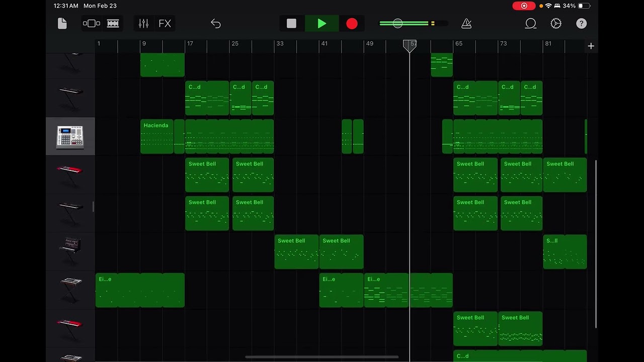Select the C...d region starting at bar 17
Viewport: 644px width, 362px height.
207,98
